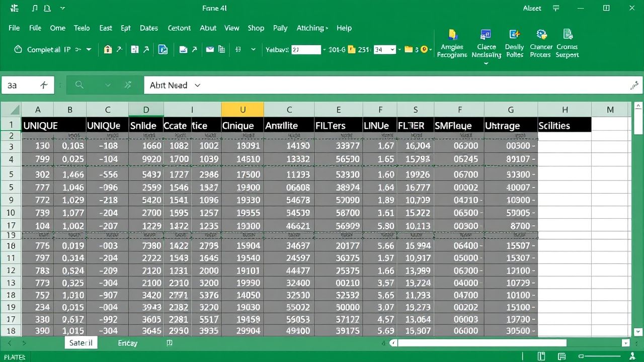Screen dimensions: 644x362
Task: Click the Completall IP button
Action: (48, 50)
